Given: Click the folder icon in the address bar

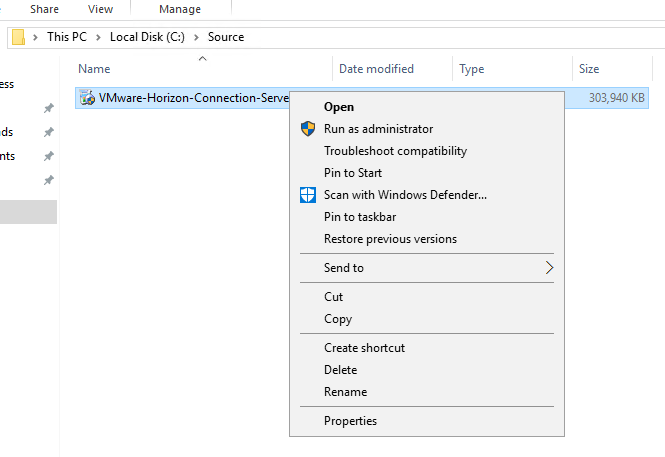Looking at the screenshot, I should pos(18,37).
